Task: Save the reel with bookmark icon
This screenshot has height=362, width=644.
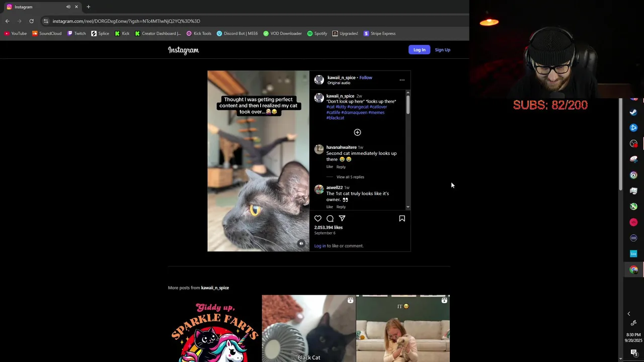Action: point(402,218)
